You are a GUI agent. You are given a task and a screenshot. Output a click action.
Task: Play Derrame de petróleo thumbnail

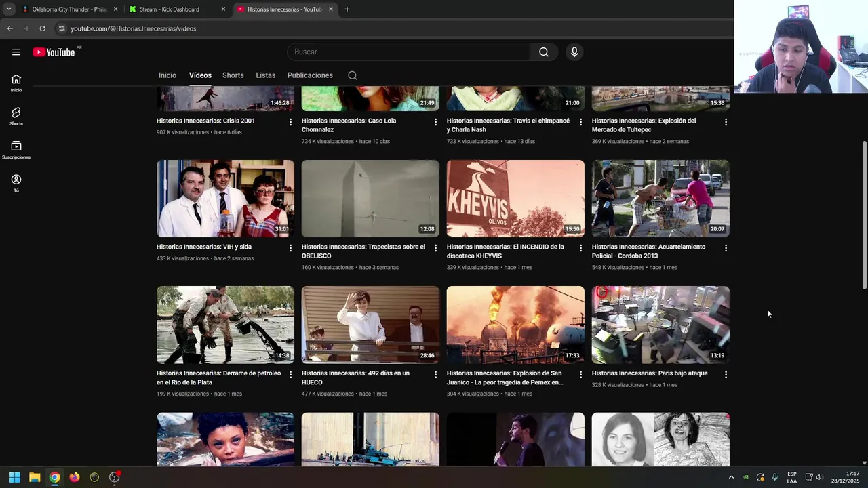click(225, 325)
